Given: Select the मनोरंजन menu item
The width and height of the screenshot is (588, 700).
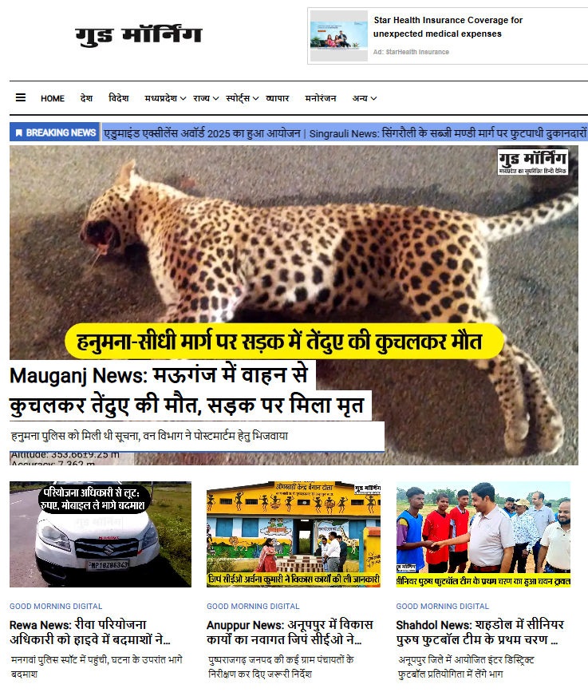Looking at the screenshot, I should (321, 98).
